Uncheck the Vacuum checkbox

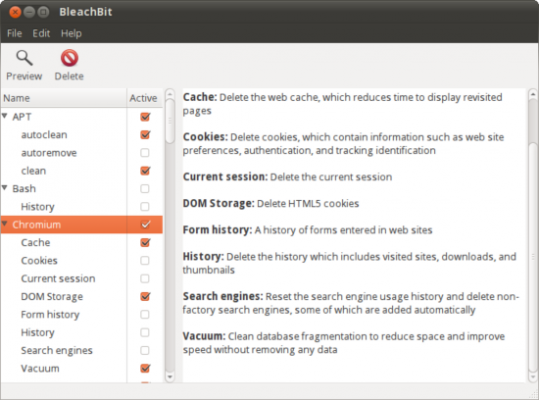pyautogui.click(x=145, y=368)
